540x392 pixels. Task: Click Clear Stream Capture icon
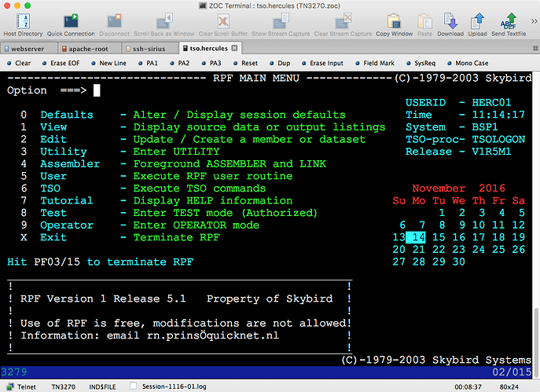(343, 21)
